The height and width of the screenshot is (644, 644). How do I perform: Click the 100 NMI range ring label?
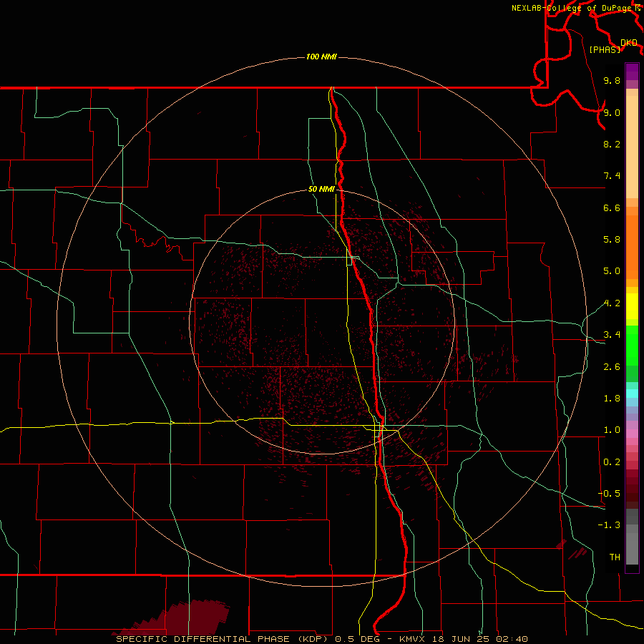[x=321, y=57]
